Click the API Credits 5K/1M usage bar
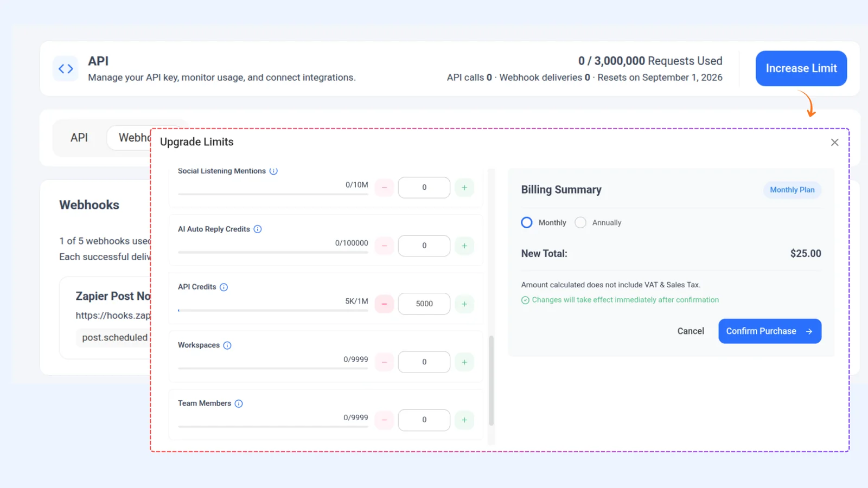The width and height of the screenshot is (868, 488). click(273, 310)
